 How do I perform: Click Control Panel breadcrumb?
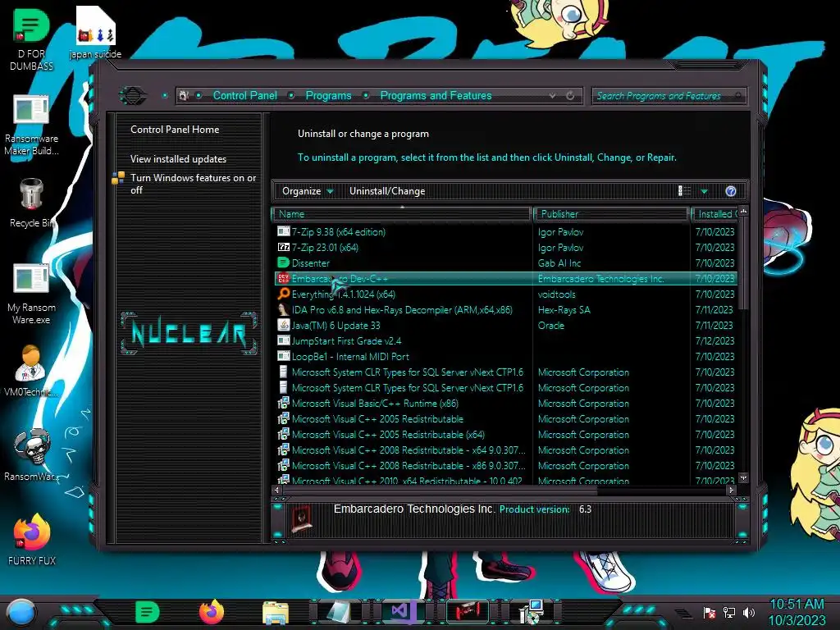point(244,96)
